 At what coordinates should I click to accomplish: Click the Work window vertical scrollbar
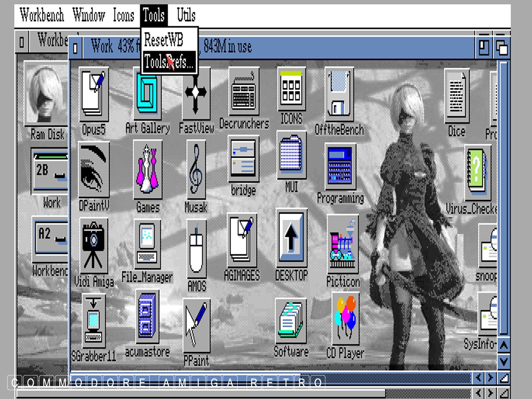pyautogui.click(x=504, y=198)
